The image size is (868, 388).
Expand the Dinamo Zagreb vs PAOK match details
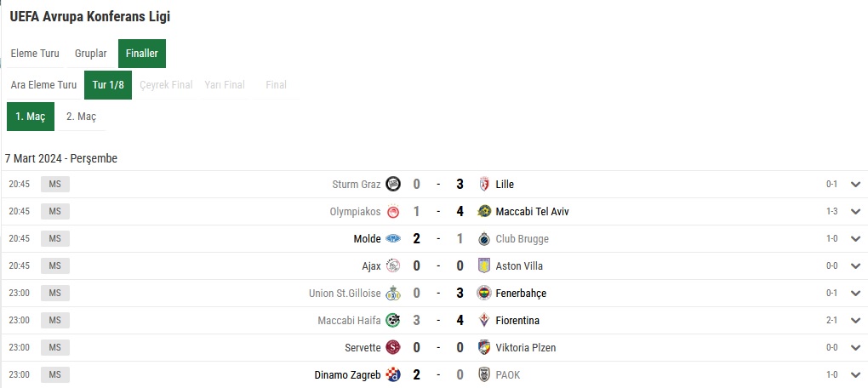(x=856, y=374)
